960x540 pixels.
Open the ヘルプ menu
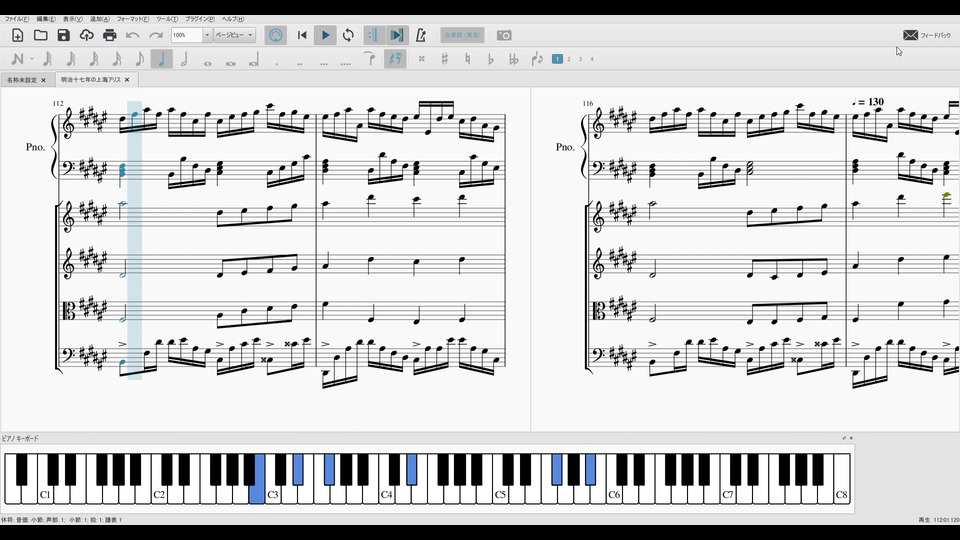point(233,19)
